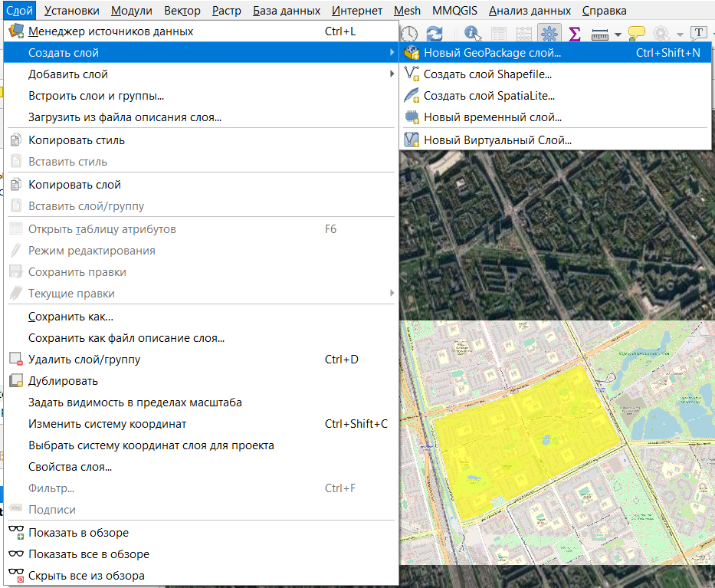Select Новый временный слой option
This screenshot has height=588, width=715.
(492, 117)
